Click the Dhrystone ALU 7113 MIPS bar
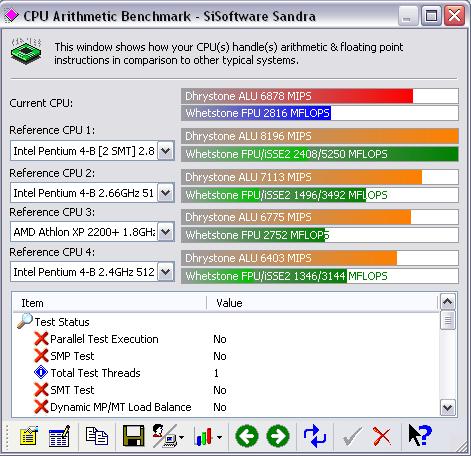Viewport: 471px width, 457px height. (320, 177)
